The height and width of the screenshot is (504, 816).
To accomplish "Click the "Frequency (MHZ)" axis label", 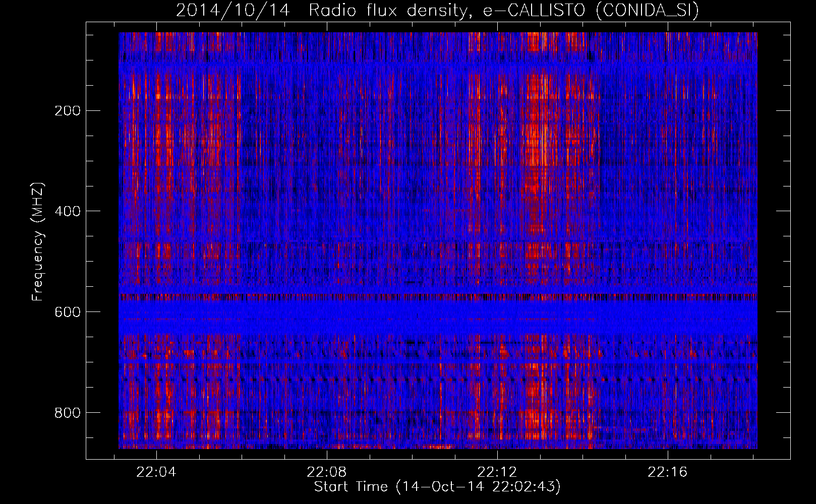I will (x=38, y=242).
